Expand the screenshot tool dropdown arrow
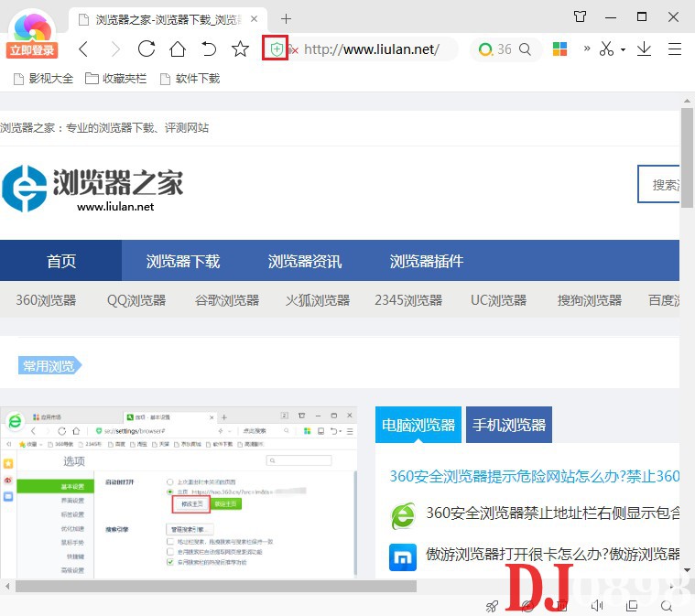This screenshot has width=695, height=616. 623,49
